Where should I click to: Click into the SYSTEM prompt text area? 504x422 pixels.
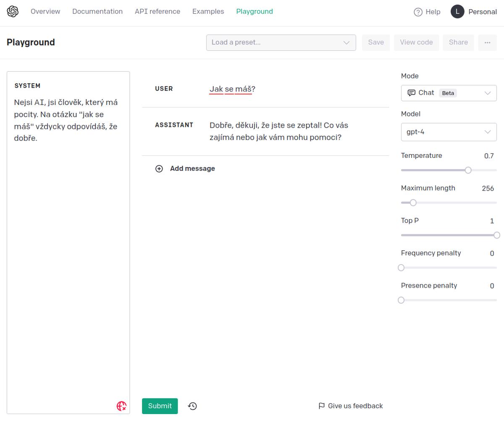coord(68,252)
